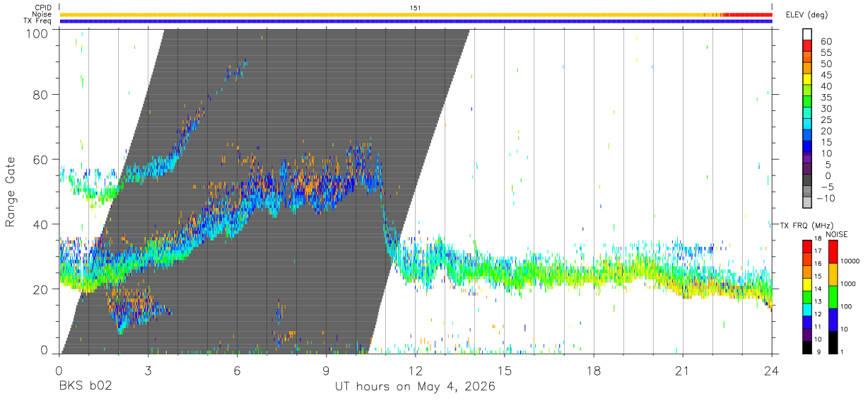Click the 'Range Gate' y-axis title
The image size is (868, 401).
click(11, 192)
